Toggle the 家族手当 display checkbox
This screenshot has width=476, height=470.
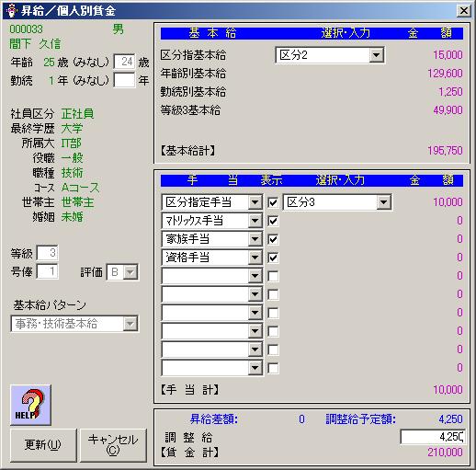tap(273, 239)
